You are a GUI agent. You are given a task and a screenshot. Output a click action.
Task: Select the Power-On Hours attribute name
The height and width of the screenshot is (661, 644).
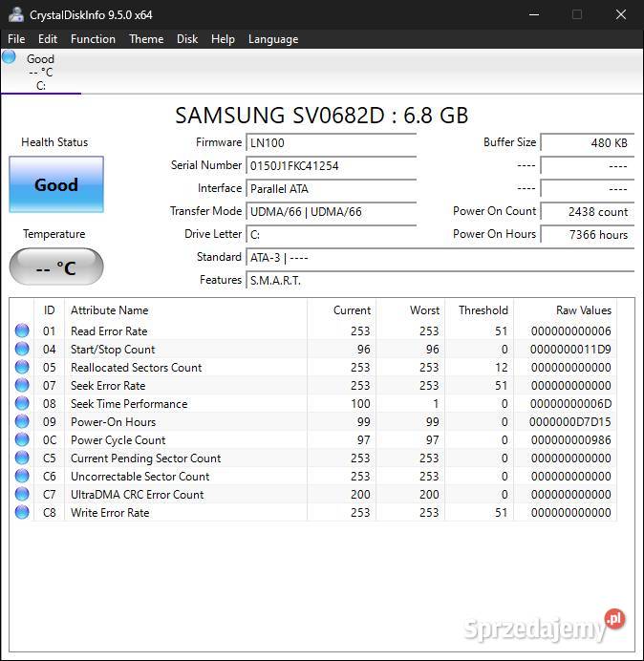click(113, 422)
